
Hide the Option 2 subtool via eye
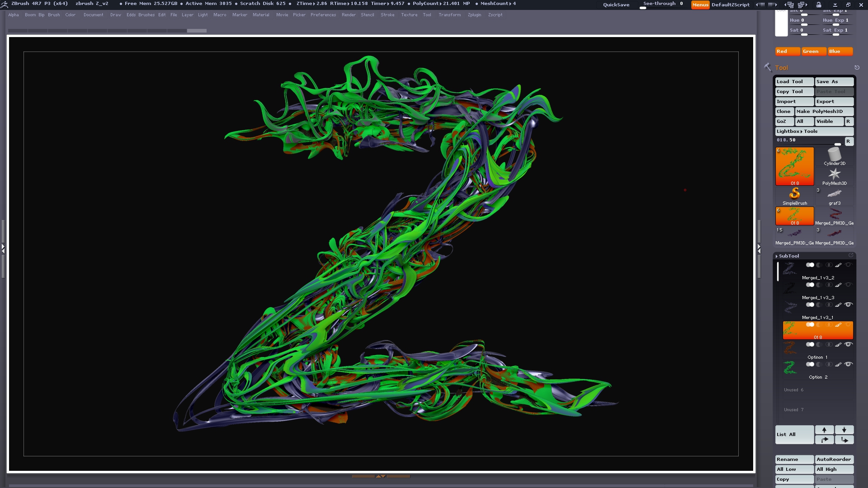(x=849, y=364)
